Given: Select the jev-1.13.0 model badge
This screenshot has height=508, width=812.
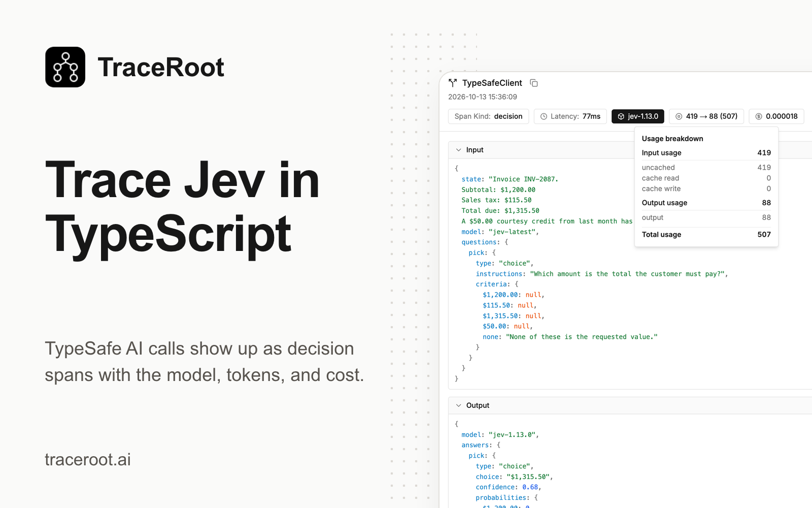Looking at the screenshot, I should pos(637,116).
